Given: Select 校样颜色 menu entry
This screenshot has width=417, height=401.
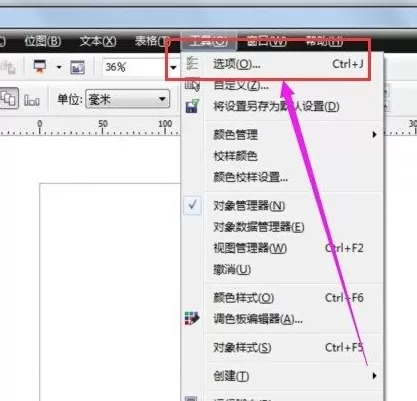Looking at the screenshot, I should point(283,156).
